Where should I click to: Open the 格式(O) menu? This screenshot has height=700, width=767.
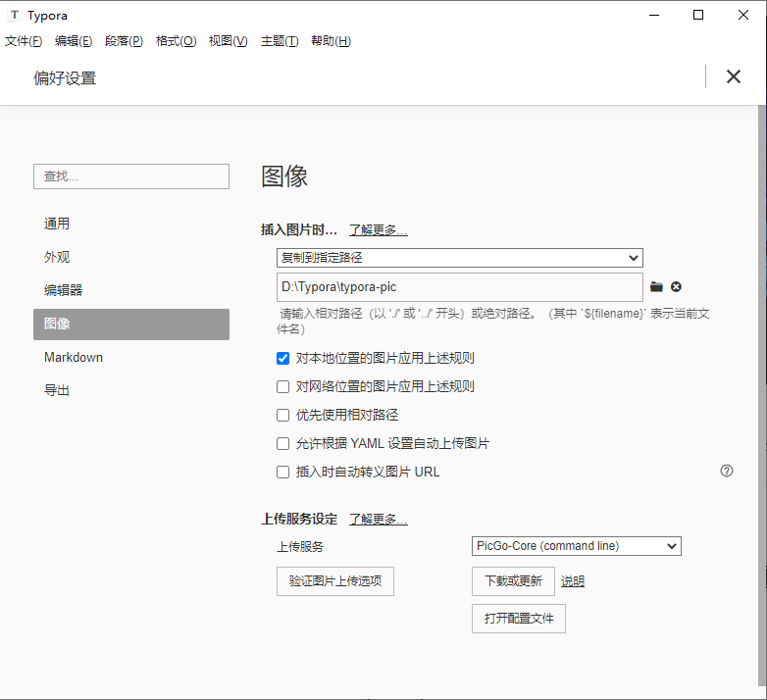pyautogui.click(x=176, y=41)
